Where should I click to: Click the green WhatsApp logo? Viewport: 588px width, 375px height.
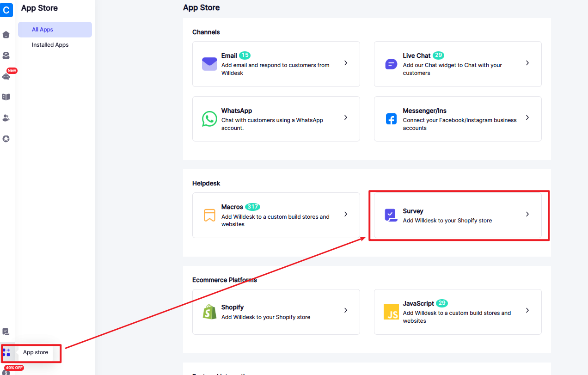tap(209, 119)
